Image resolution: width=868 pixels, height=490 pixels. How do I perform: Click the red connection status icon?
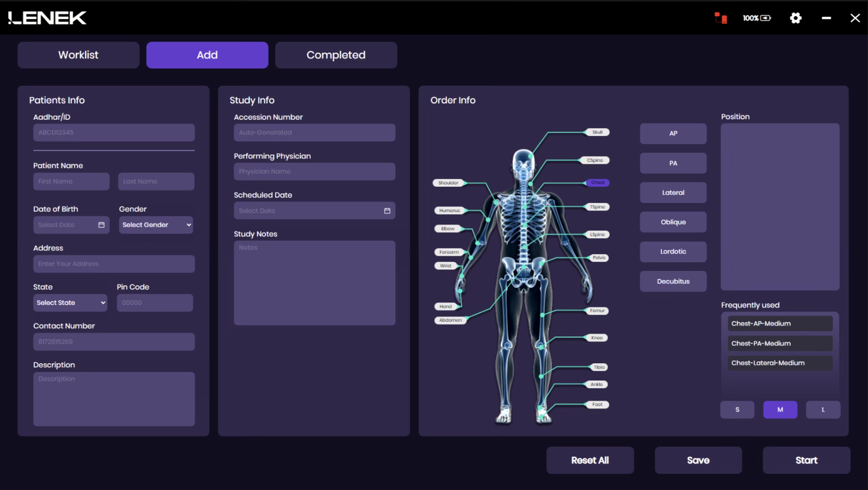point(720,18)
